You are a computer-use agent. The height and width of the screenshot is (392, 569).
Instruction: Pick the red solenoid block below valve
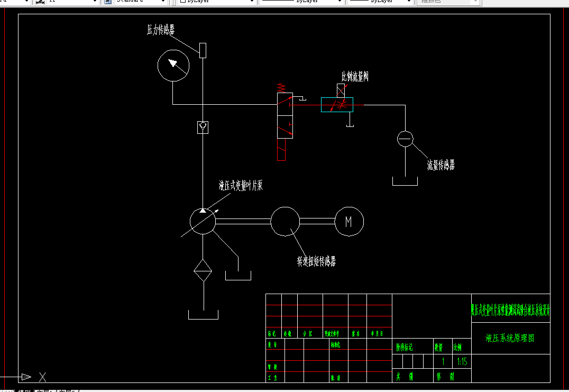pos(281,150)
